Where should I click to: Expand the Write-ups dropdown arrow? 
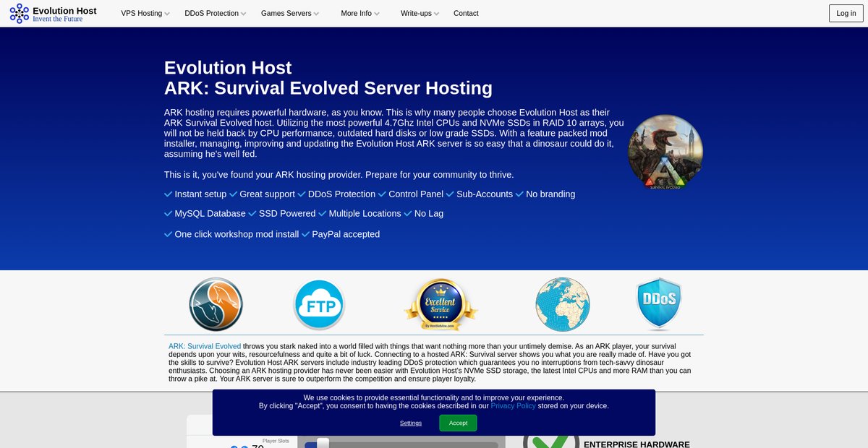tap(436, 14)
